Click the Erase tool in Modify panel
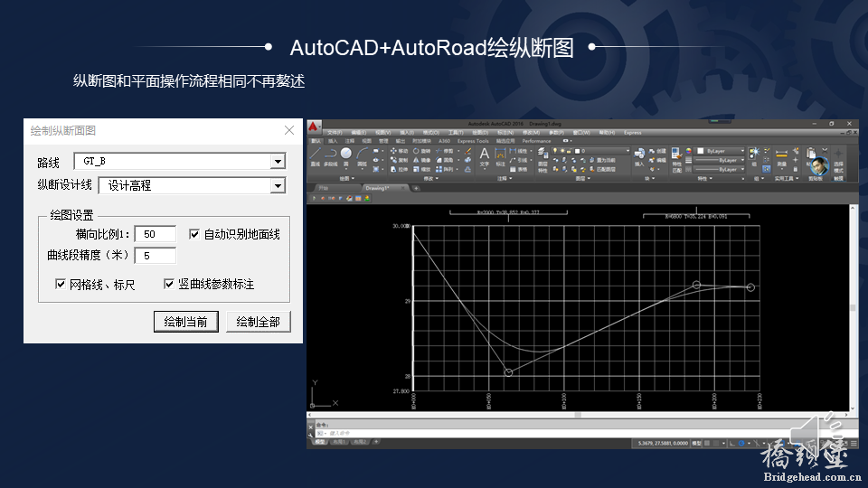The height and width of the screenshot is (488, 868). pos(467,151)
